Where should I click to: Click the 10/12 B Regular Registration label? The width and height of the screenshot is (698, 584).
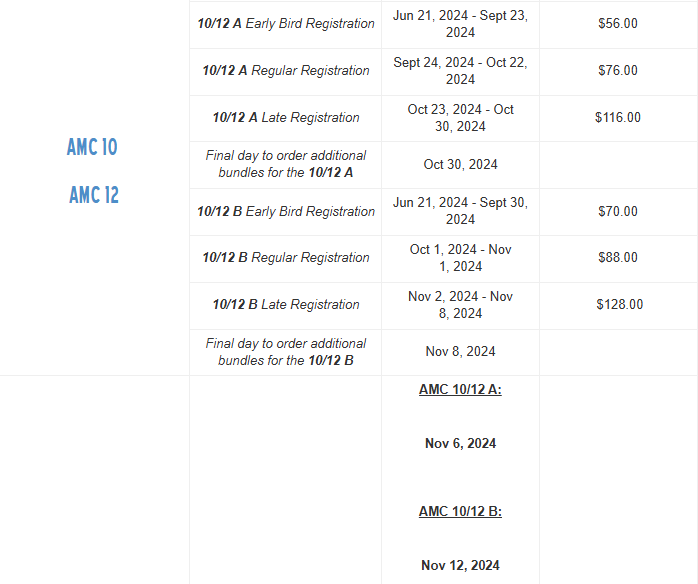(285, 258)
